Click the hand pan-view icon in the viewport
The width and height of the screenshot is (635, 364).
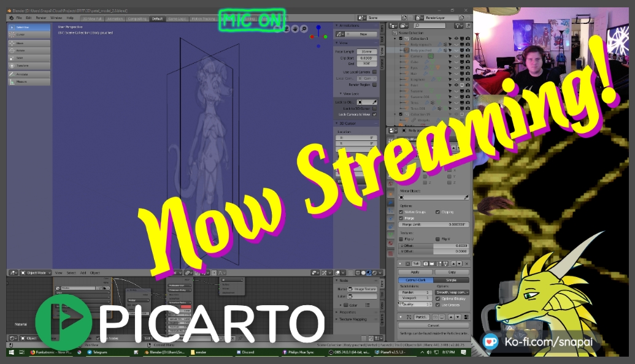295,29
